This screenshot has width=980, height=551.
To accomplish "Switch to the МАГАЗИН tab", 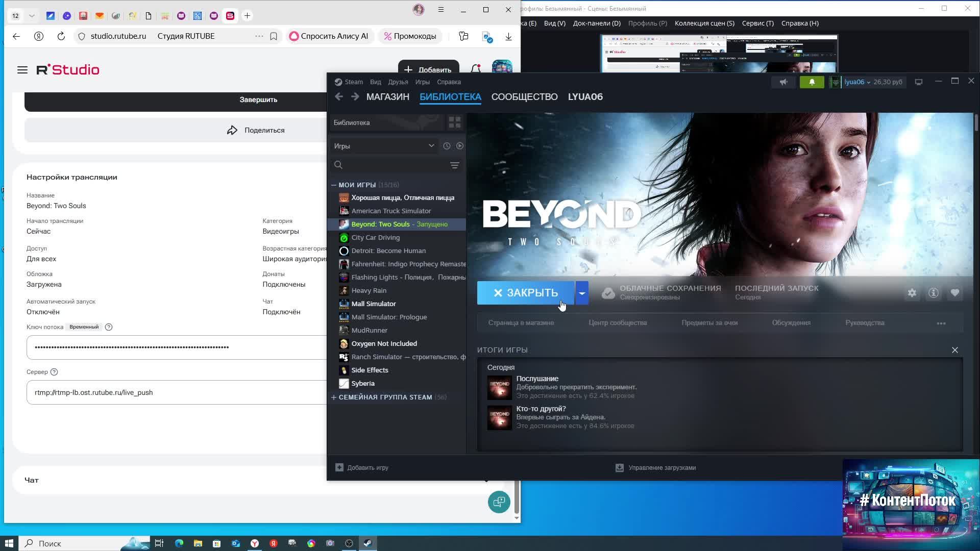I will pos(388,97).
